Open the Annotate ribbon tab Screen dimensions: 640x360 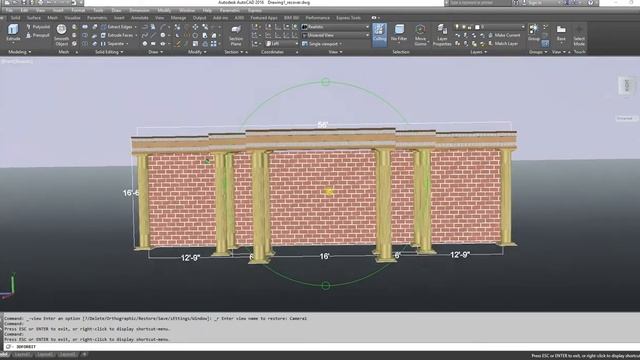(140, 18)
